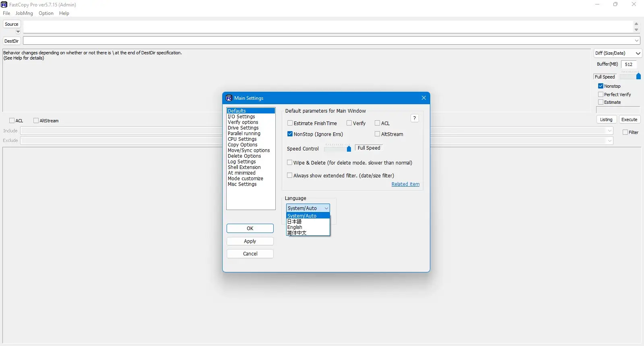Open the help question mark button

[415, 118]
